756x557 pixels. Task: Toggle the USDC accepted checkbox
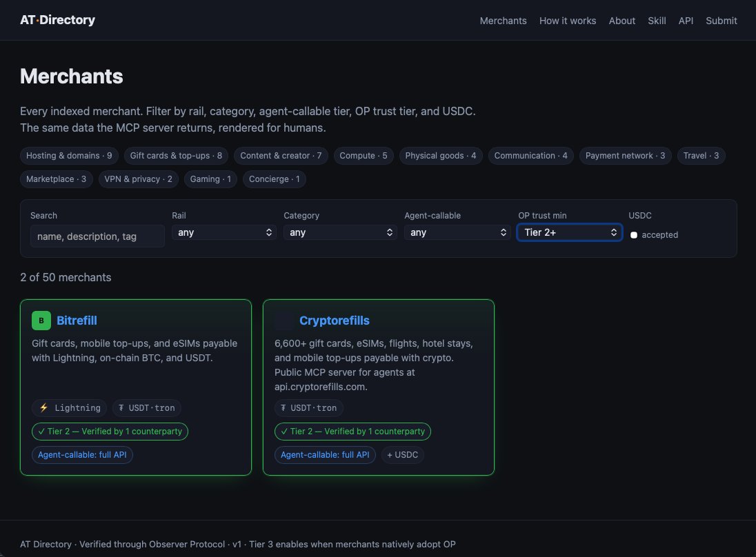(x=633, y=235)
